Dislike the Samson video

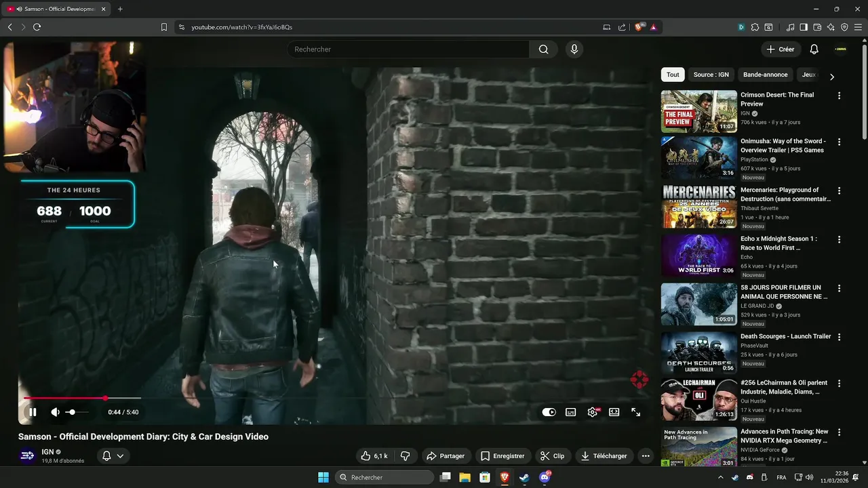tap(406, 456)
